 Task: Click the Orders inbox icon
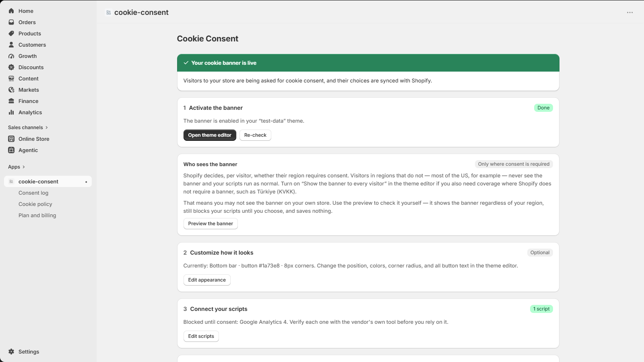[11, 22]
